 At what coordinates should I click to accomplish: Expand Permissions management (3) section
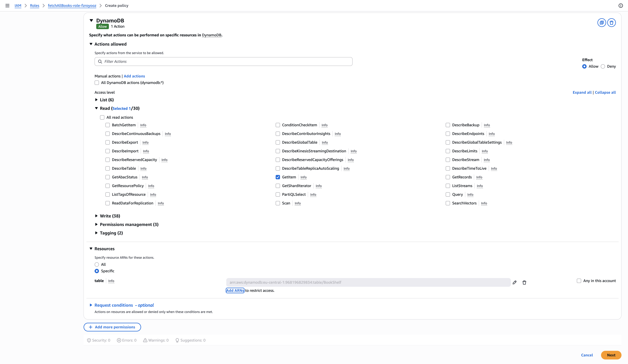tap(96, 224)
